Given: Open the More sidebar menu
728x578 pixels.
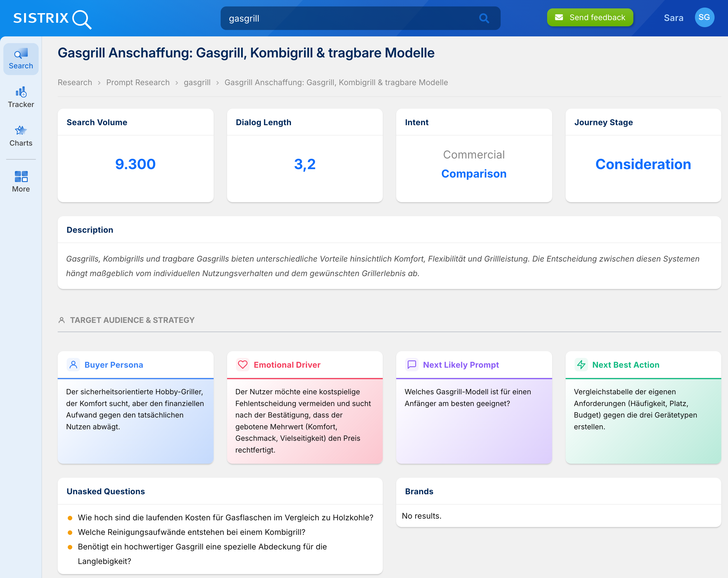Looking at the screenshot, I should pyautogui.click(x=21, y=182).
